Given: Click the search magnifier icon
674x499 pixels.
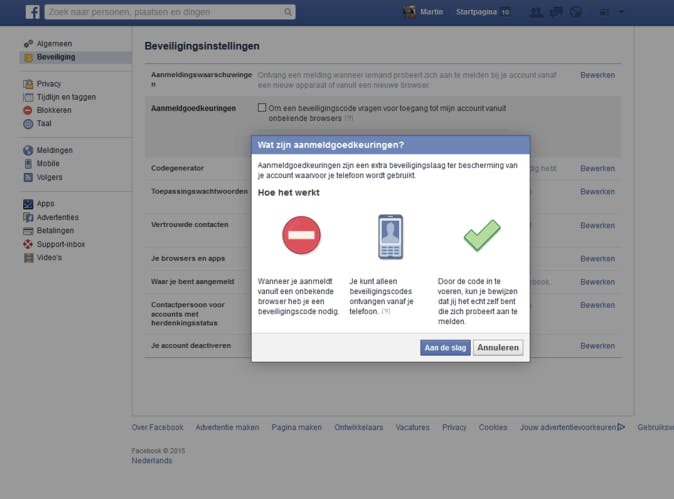Looking at the screenshot, I should coord(288,12).
